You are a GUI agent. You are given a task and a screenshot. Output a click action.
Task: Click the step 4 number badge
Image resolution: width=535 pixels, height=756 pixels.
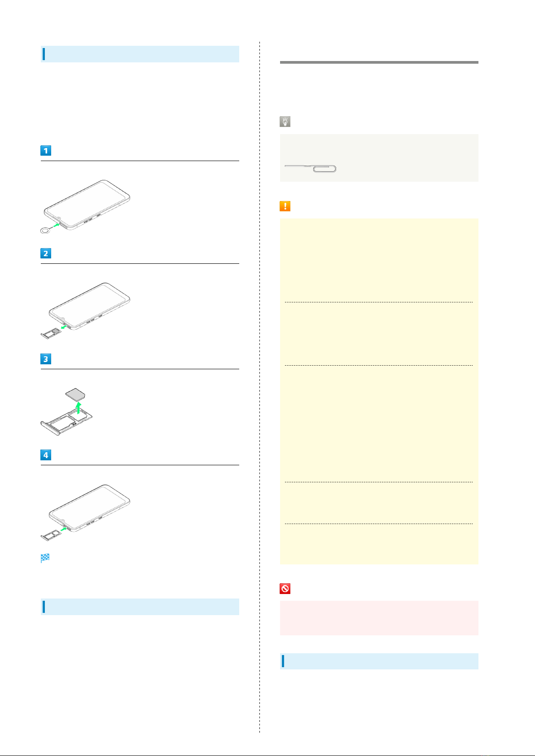tap(46, 455)
